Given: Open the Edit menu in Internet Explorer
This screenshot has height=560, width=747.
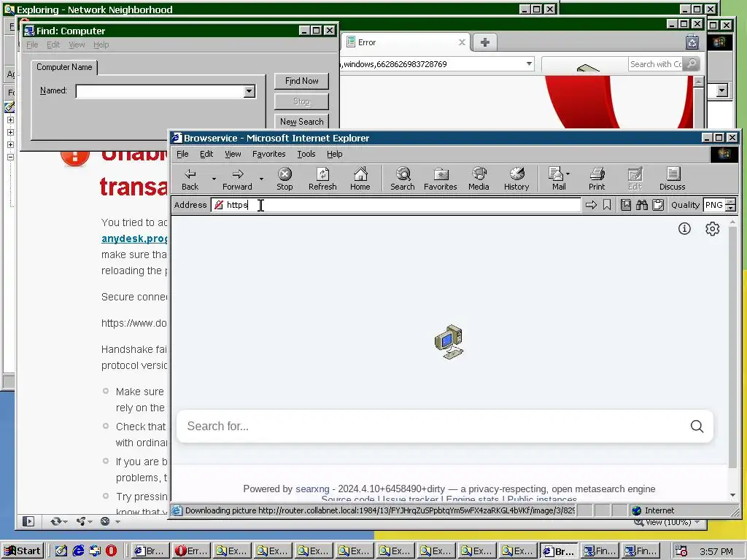Looking at the screenshot, I should pyautogui.click(x=206, y=154).
